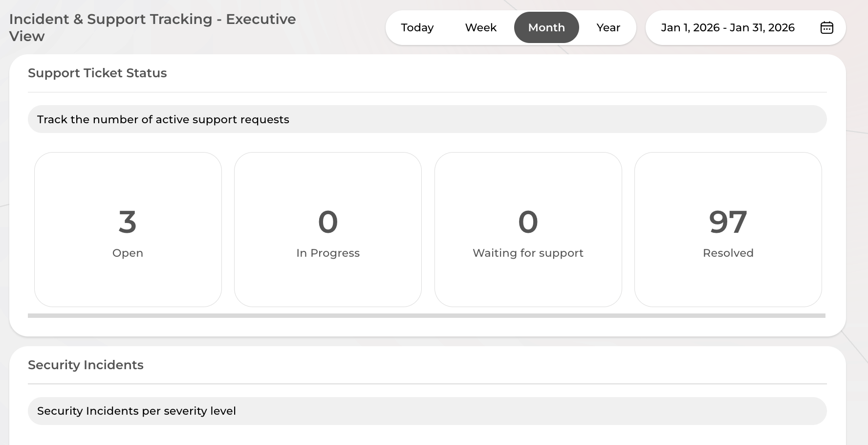Click the date range Jan 1 - Jan 31, 2026
This screenshot has height=445, width=868.
[728, 28]
